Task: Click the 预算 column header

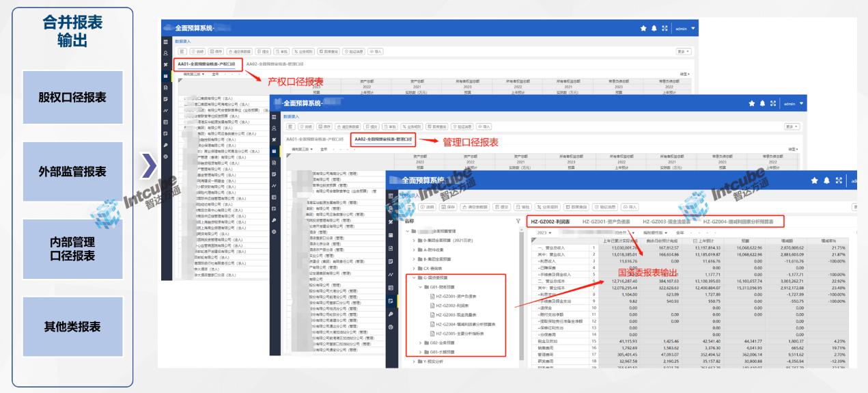Action: coord(745,240)
